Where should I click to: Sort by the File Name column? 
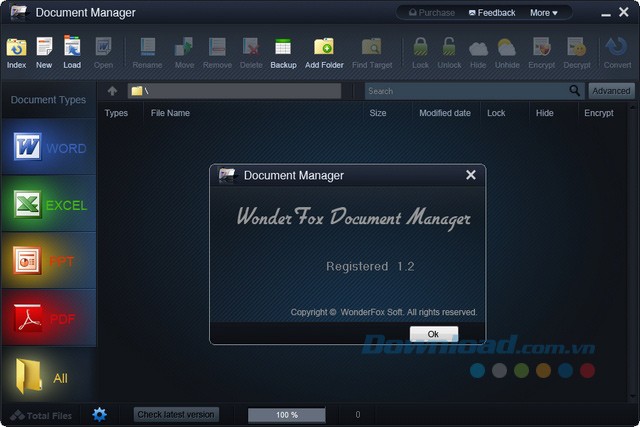(x=170, y=113)
